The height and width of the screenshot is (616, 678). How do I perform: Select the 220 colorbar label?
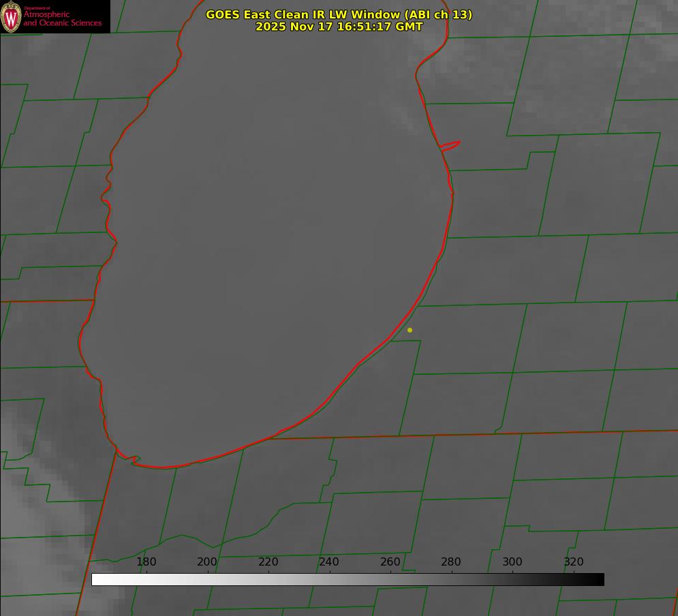[268, 562]
